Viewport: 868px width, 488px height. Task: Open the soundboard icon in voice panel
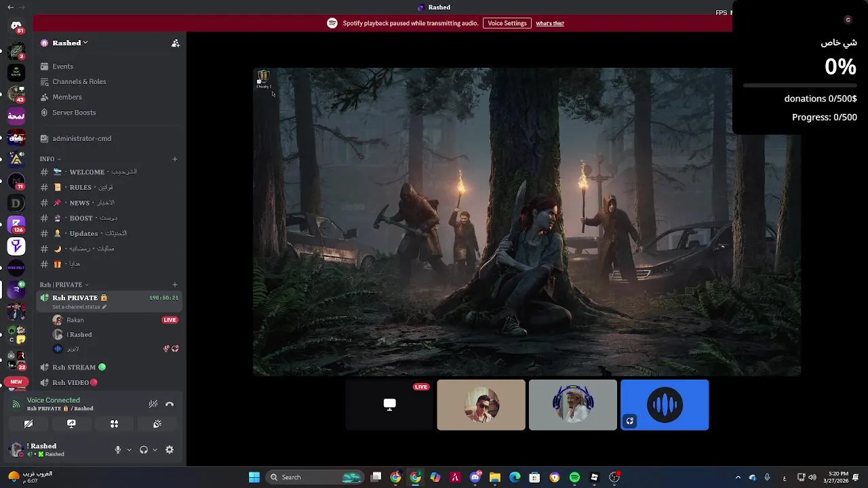pos(157,424)
